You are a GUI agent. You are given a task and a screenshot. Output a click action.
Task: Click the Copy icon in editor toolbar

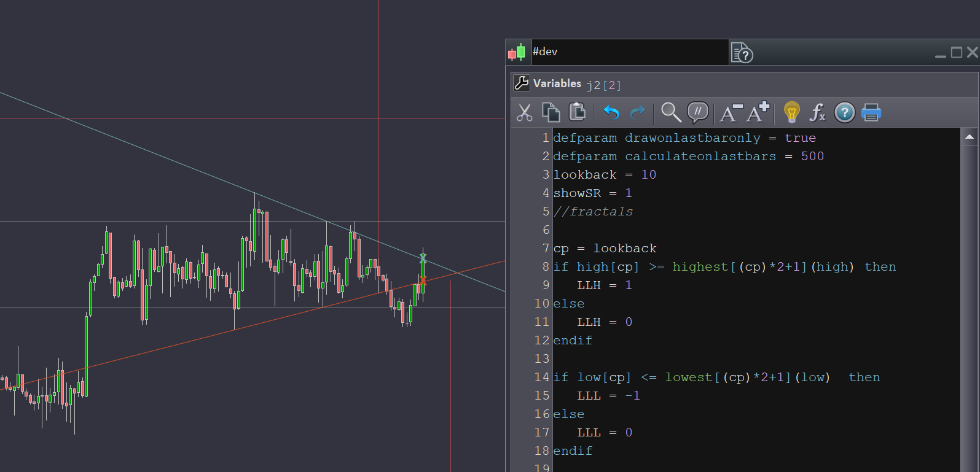(x=551, y=112)
